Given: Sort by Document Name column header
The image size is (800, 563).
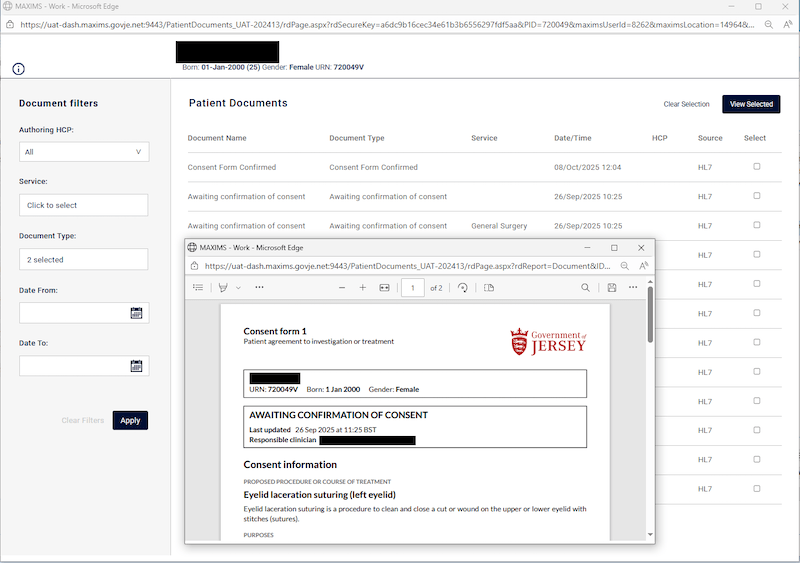Looking at the screenshot, I should tap(217, 138).
